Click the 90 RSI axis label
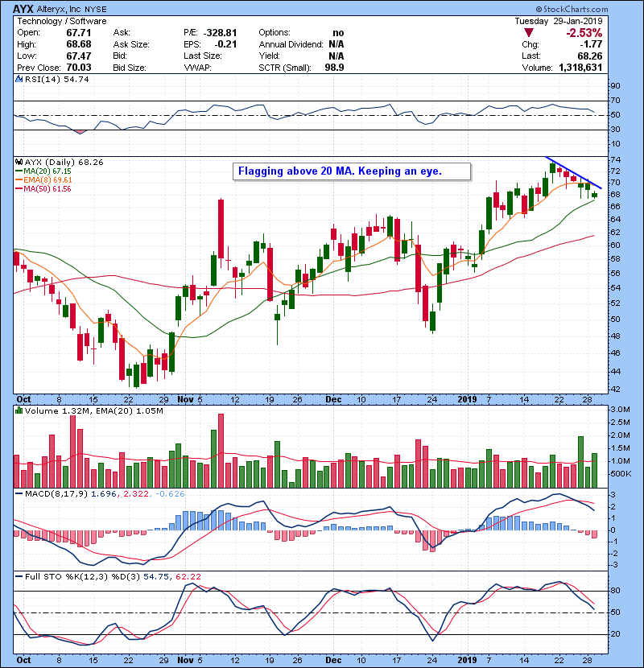Screen dimensions: 644x668 pos(616,86)
